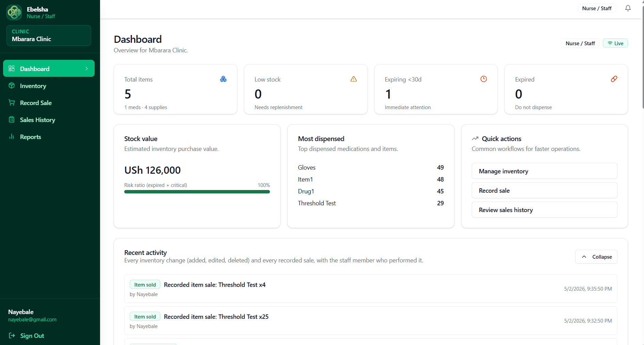Click the Dashboard grid icon in sidebar
644x345 pixels.
pyautogui.click(x=12, y=68)
